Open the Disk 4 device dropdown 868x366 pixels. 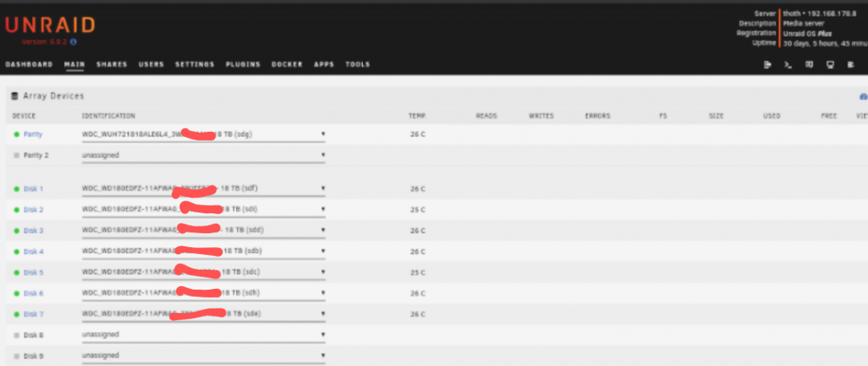203,251
